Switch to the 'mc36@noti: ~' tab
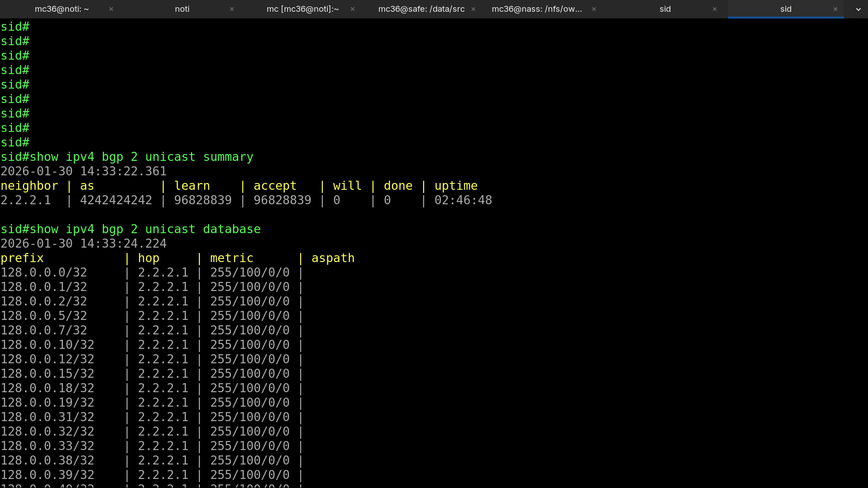This screenshot has width=868, height=488. tap(61, 9)
